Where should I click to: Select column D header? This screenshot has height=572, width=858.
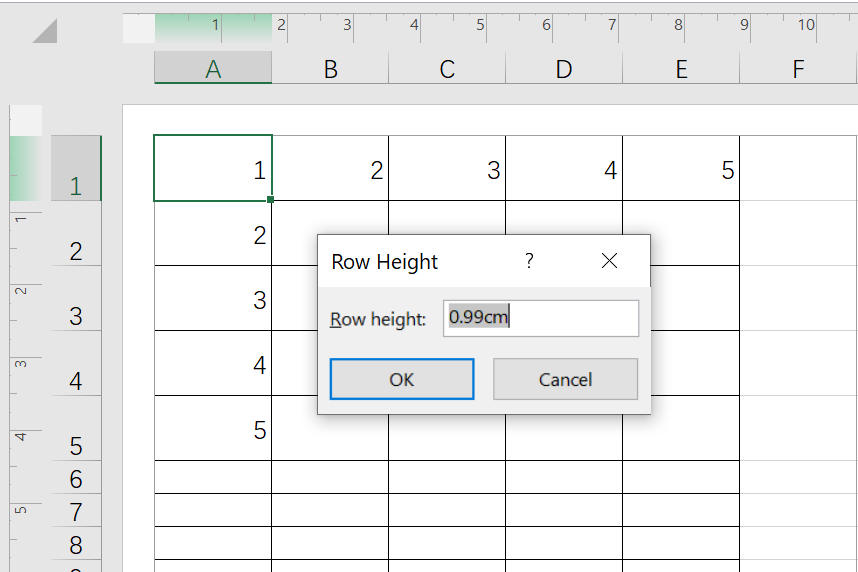click(564, 69)
